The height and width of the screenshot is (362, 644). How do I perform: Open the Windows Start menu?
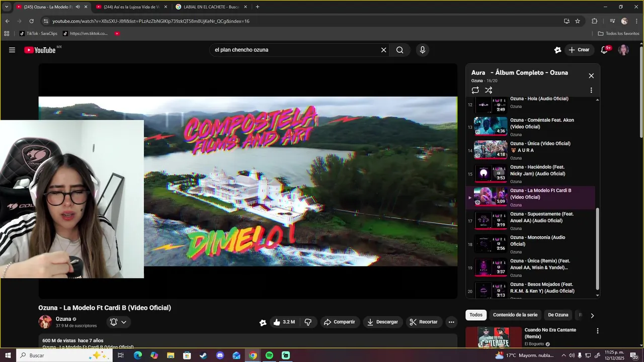point(8,355)
